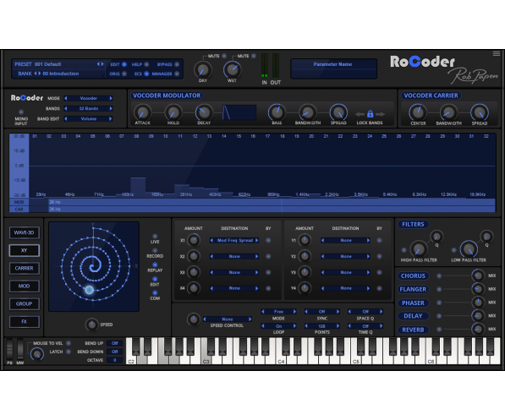
Task: Enable the Delay effect LED
Action: click(439, 316)
